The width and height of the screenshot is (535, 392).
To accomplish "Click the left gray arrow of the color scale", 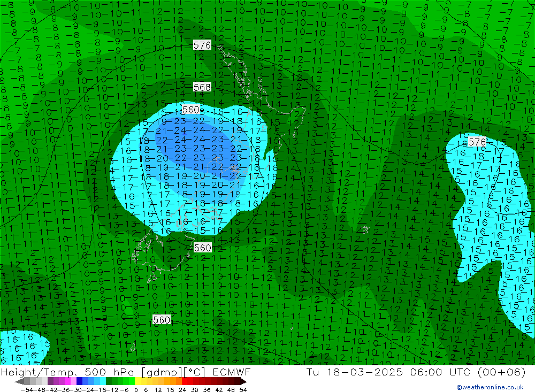I will point(20,381).
